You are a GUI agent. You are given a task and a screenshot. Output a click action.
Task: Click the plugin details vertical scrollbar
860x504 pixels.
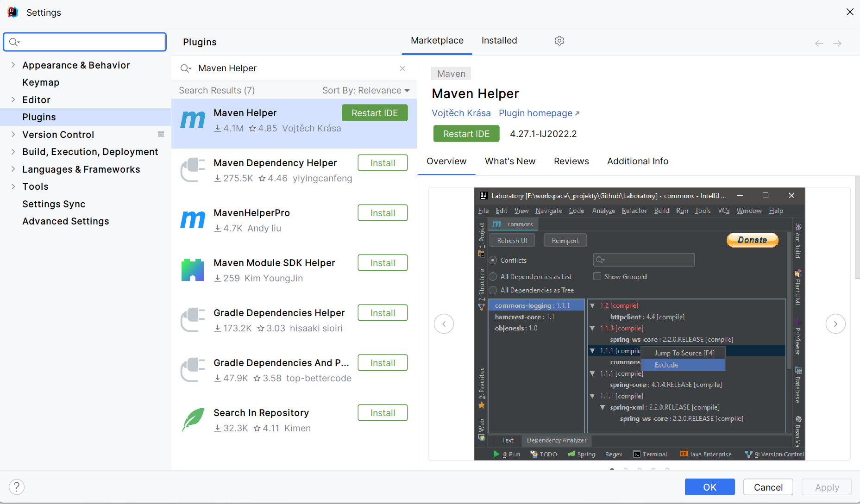click(x=857, y=227)
